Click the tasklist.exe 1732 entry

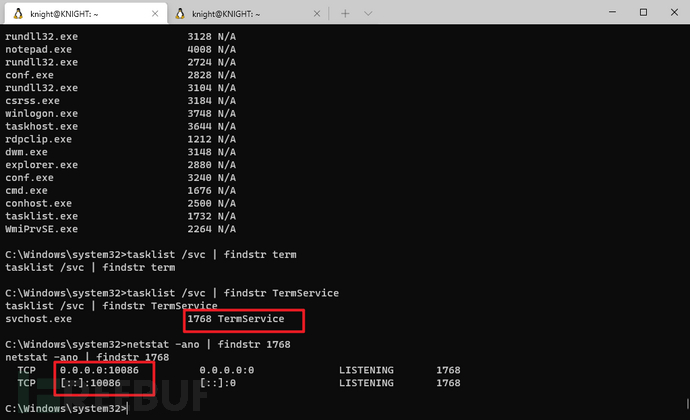(x=121, y=216)
